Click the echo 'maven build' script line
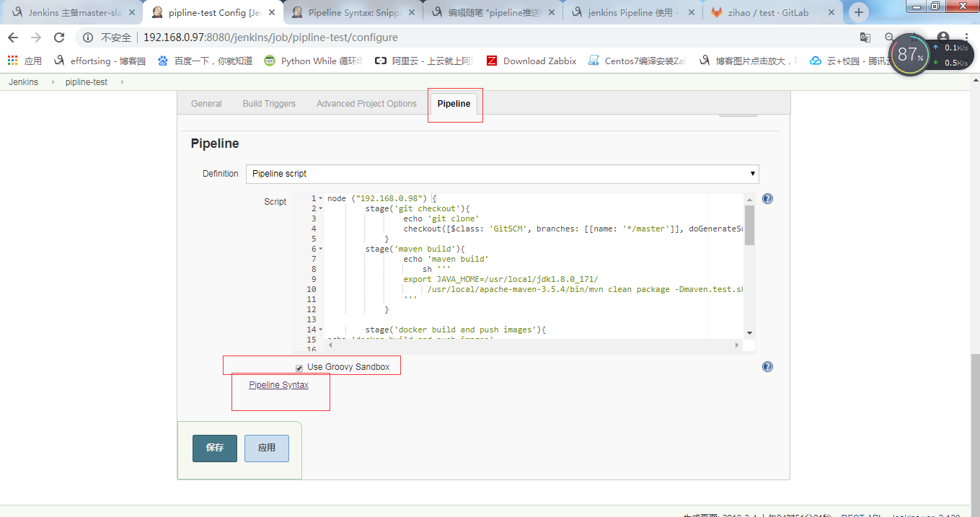The width and height of the screenshot is (980, 517). (x=446, y=259)
